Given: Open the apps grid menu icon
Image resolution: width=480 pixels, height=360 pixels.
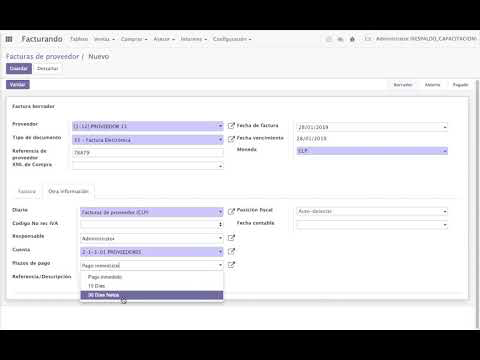Looking at the screenshot, I should click(9, 39).
